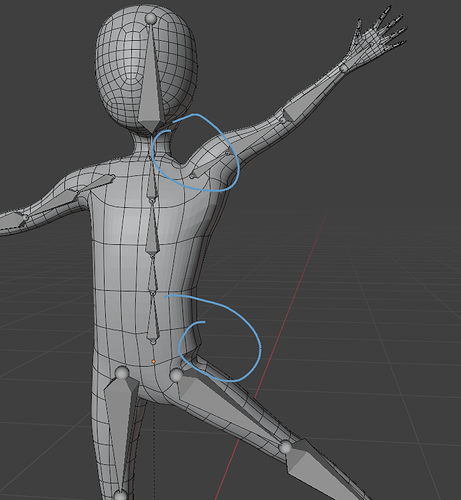The width and height of the screenshot is (461, 500).
Task: Select the lowest spine bone above the pelvis
Action: click(153, 318)
